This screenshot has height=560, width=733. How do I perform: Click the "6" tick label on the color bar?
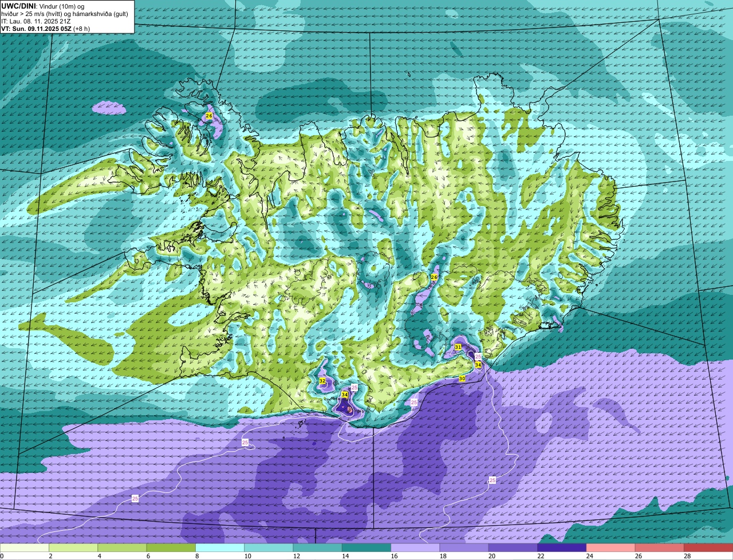tap(148, 556)
